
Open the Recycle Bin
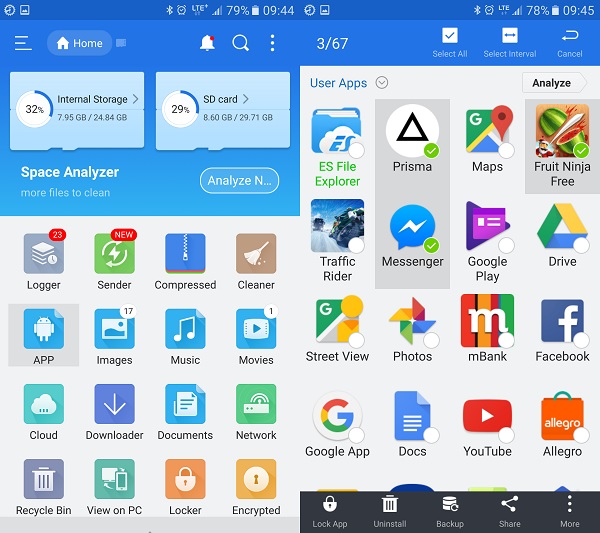tap(44, 487)
